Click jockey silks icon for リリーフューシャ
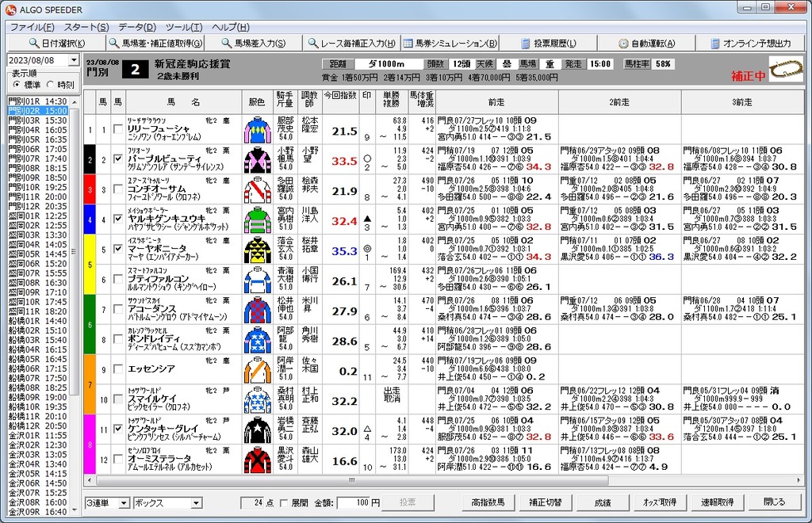This screenshot has width=812, height=523. pos(258,130)
